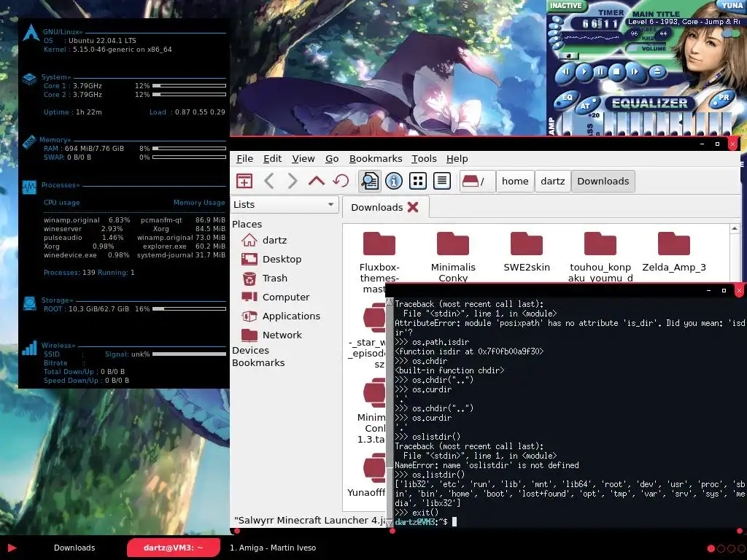Image resolution: width=747 pixels, height=560 pixels.
Task: Select the lined-list detailed view icon
Action: [441, 181]
